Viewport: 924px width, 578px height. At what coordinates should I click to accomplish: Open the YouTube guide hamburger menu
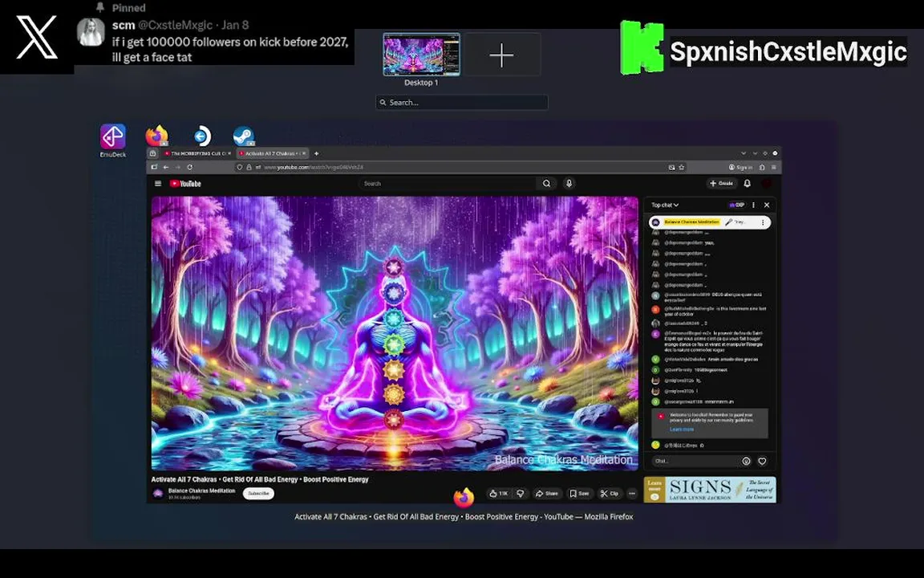coord(158,183)
